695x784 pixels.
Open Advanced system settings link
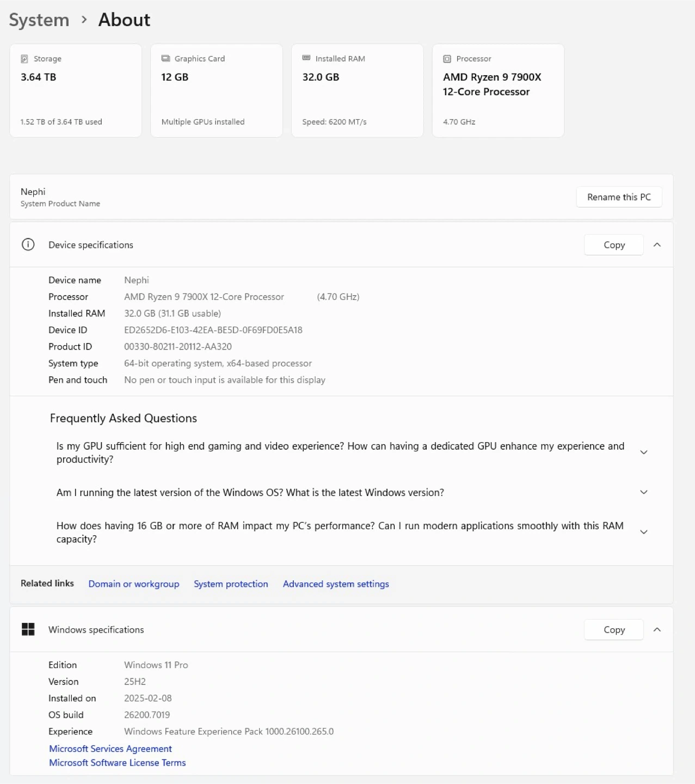click(336, 584)
